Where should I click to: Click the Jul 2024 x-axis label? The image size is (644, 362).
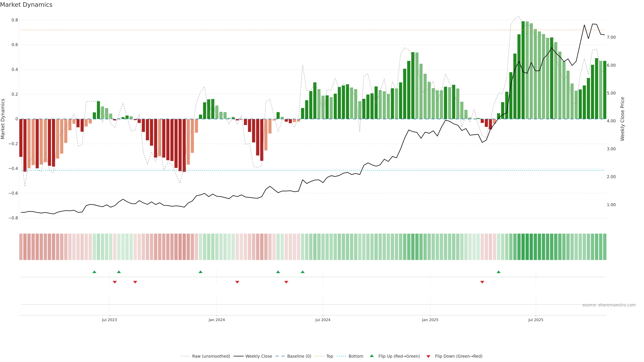click(323, 320)
